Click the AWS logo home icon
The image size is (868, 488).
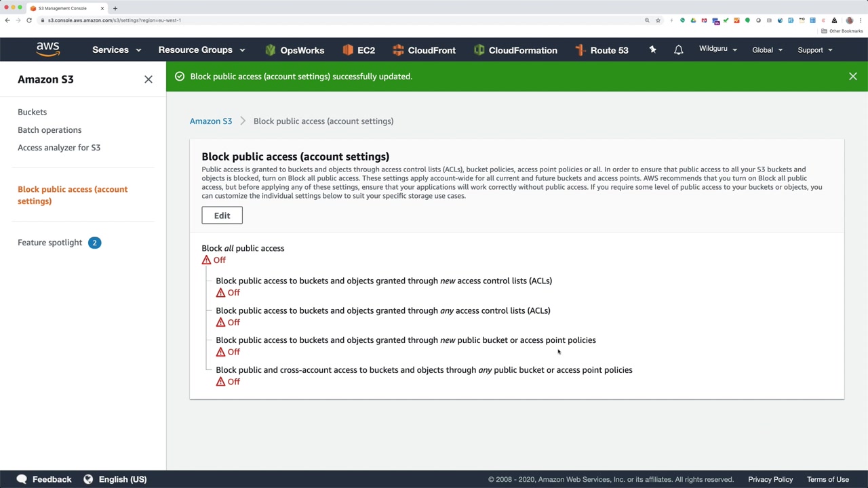coord(48,49)
